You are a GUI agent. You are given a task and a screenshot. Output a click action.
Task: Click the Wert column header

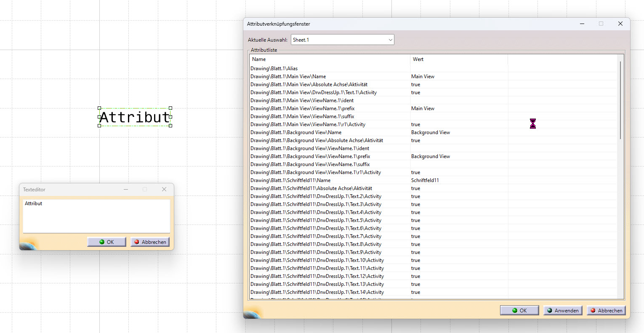point(459,59)
